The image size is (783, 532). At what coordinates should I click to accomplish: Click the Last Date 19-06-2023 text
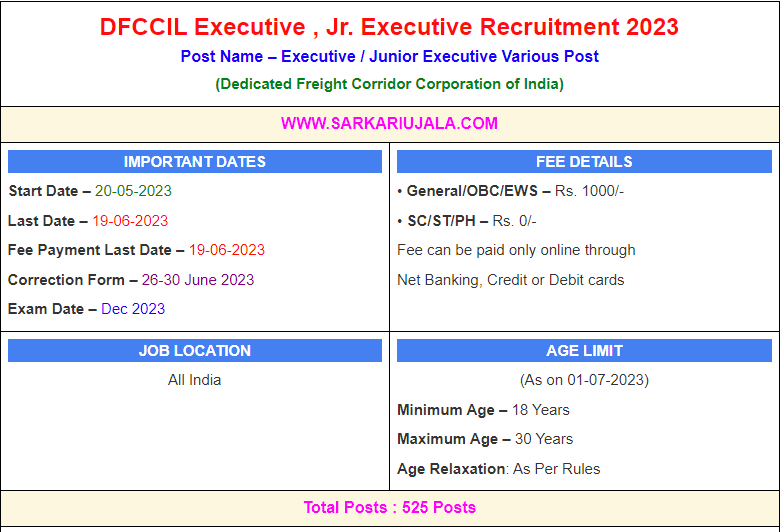(x=130, y=221)
